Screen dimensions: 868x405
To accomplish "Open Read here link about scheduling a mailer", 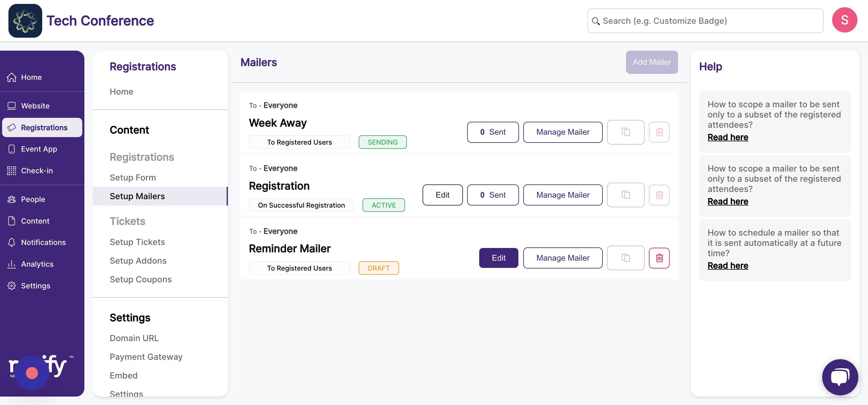I will (728, 265).
